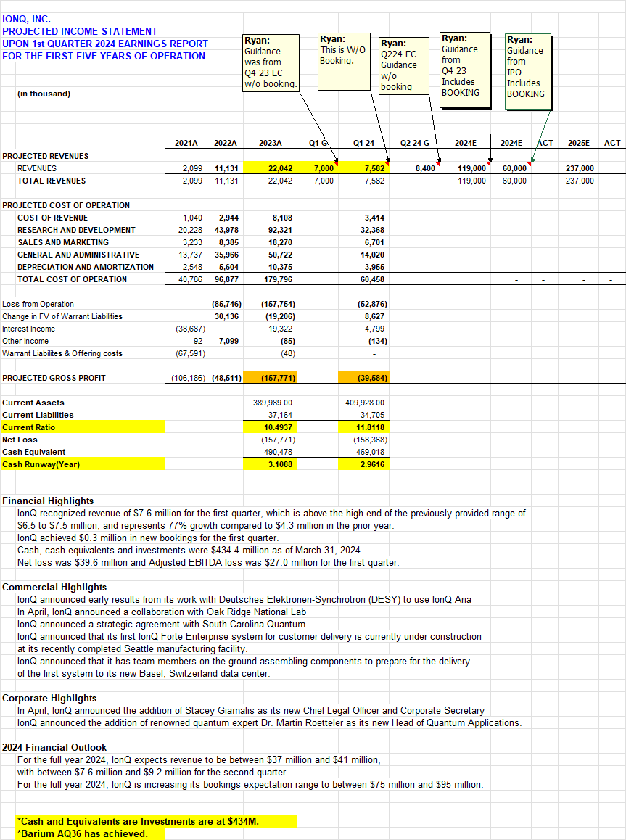Open the 'Guidance was from Q4 23 EC' comment
This screenshot has height=840, width=626.
[271, 62]
